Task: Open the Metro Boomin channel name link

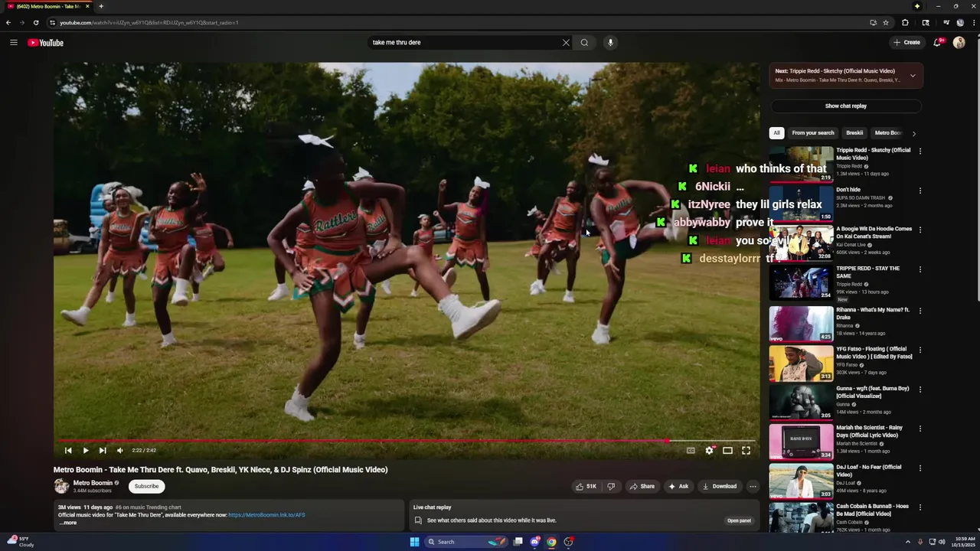Action: [x=93, y=483]
